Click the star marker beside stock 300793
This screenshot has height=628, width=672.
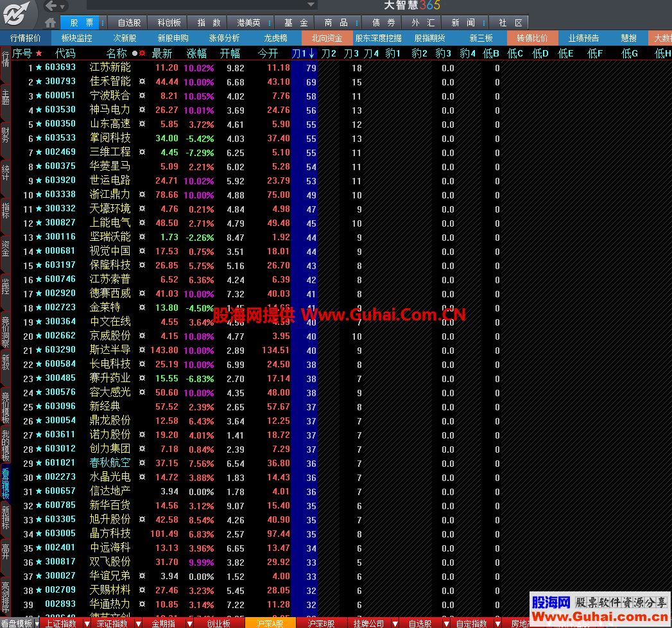point(39,82)
